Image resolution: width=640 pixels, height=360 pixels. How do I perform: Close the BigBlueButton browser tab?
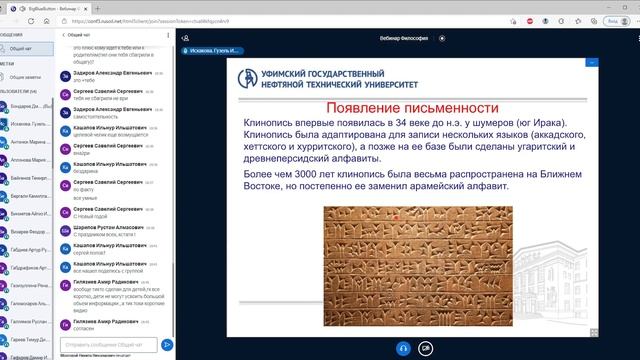(86, 9)
